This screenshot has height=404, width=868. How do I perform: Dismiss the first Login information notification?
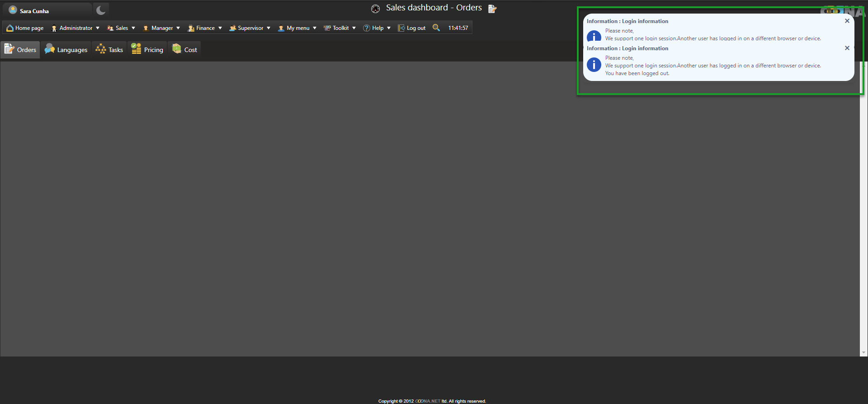(847, 21)
